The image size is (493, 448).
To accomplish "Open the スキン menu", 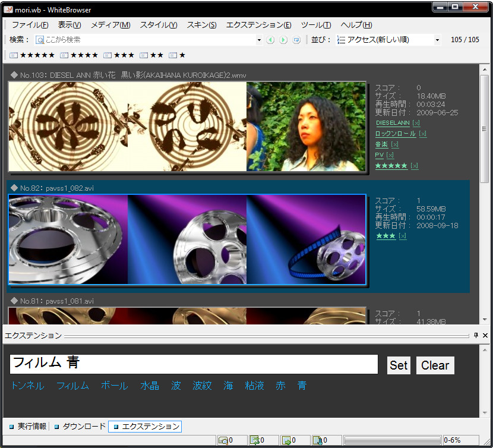I will tap(201, 25).
